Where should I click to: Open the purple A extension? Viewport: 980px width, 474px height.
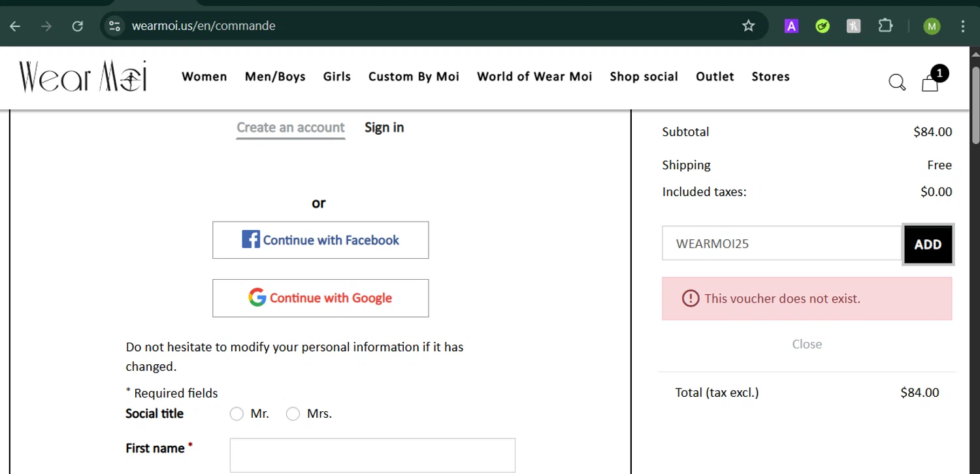click(791, 26)
